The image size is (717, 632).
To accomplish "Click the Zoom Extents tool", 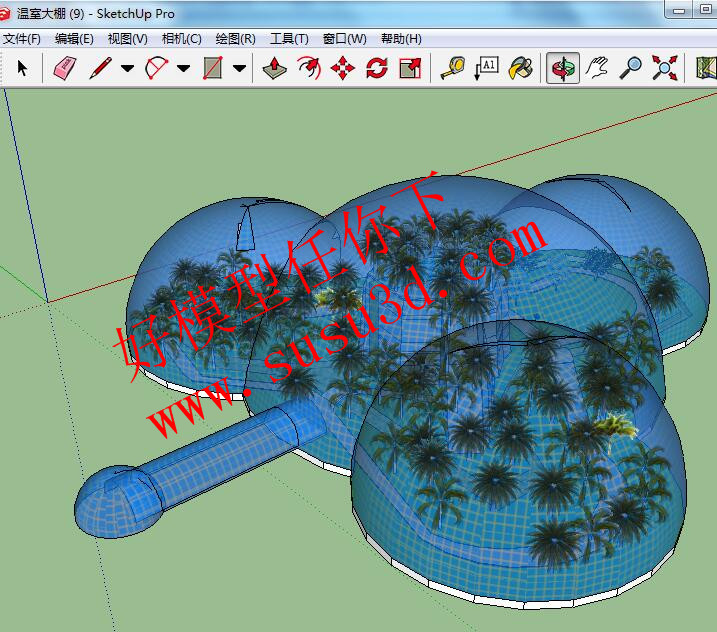I will 664,68.
